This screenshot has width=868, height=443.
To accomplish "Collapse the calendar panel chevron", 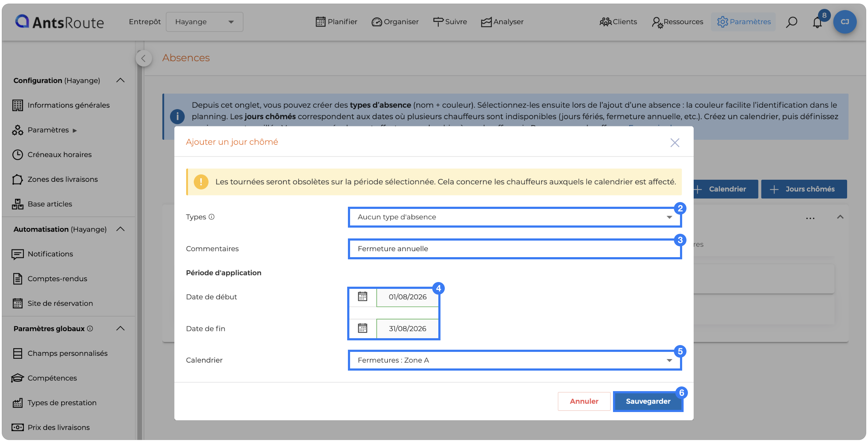I will coord(840,217).
